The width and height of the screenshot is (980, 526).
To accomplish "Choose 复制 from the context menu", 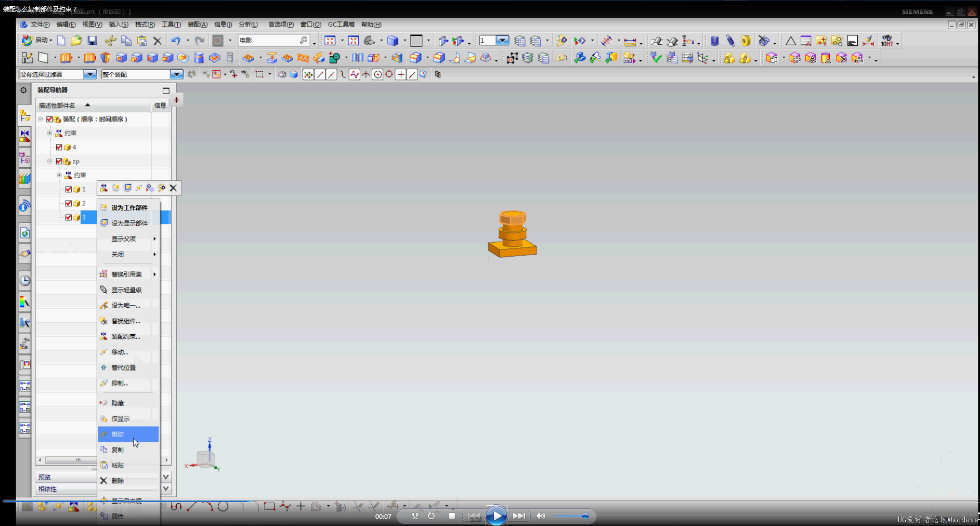I will tap(118, 450).
